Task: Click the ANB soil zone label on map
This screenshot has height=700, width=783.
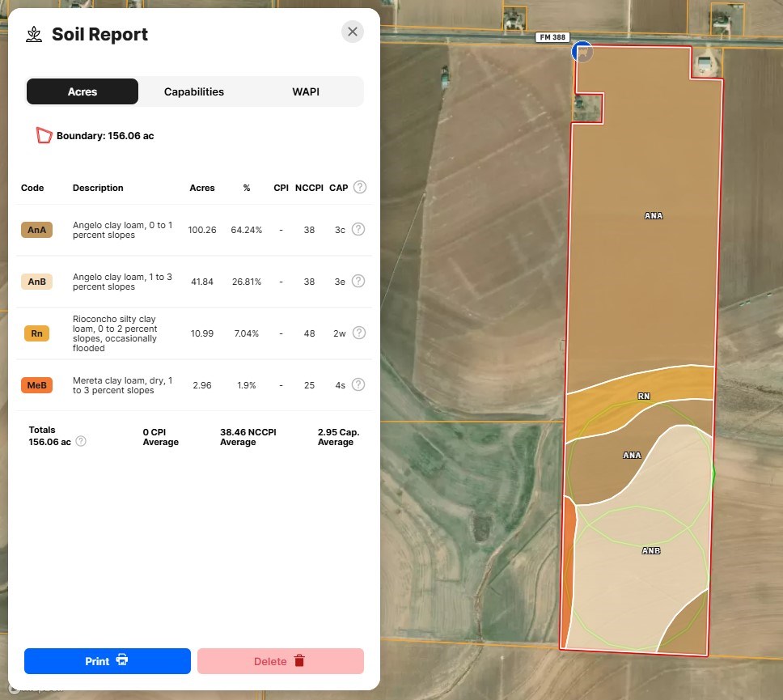Action: [x=651, y=550]
